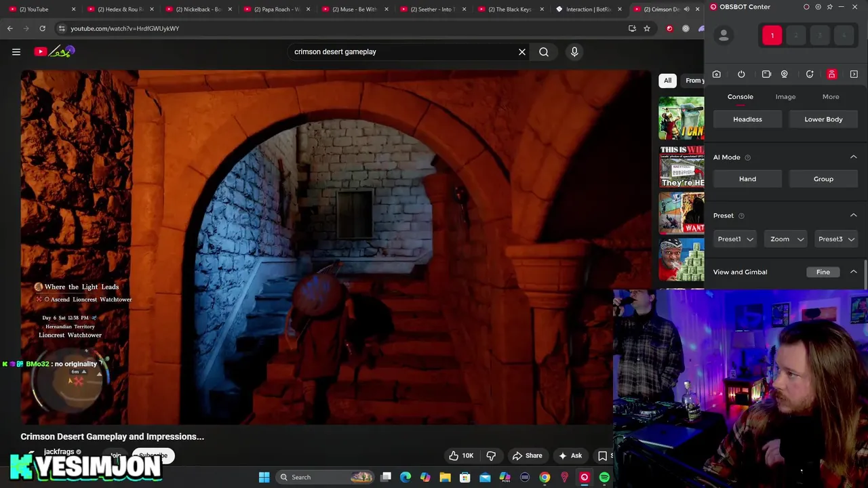Viewport: 868px width, 488px height.
Task: Switch to the Papa Roach browser tab
Action: click(x=276, y=9)
